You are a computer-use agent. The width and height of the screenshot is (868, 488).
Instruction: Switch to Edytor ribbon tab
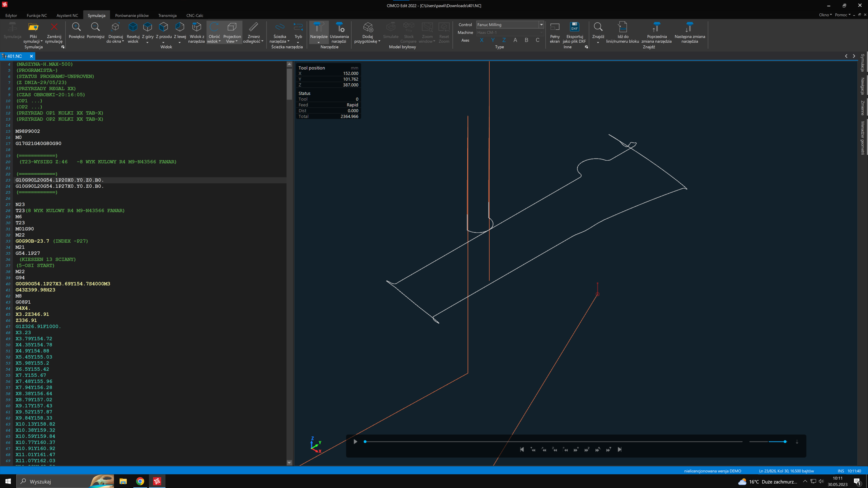pos(11,16)
